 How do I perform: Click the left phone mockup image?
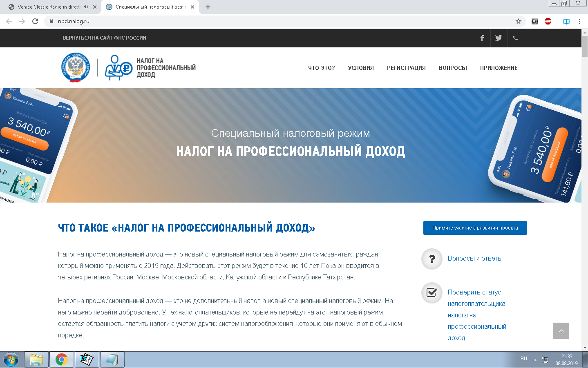pos(37,145)
